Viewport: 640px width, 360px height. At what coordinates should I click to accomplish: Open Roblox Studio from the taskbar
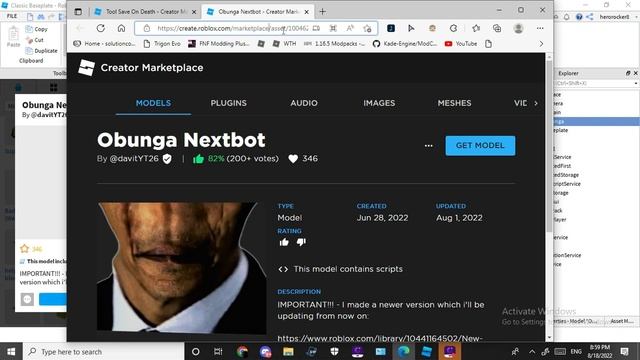pos(427,351)
